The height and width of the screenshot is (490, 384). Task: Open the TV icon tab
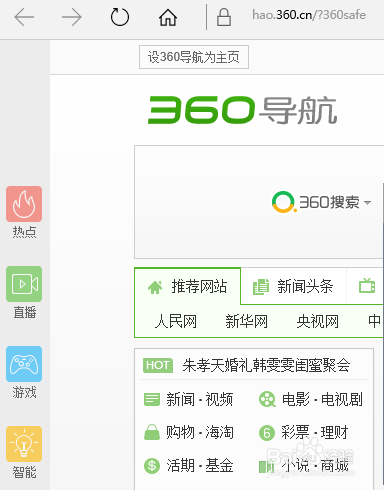coord(367,286)
